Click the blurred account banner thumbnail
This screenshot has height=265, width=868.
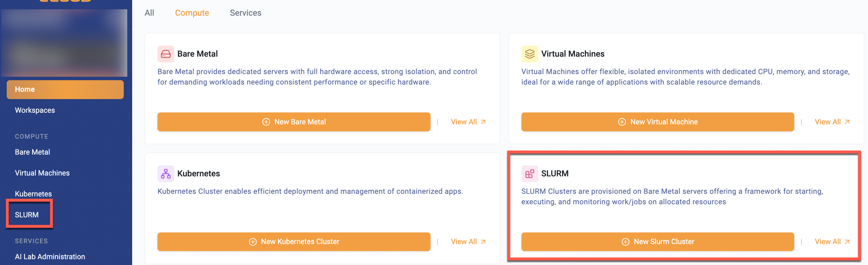64,43
